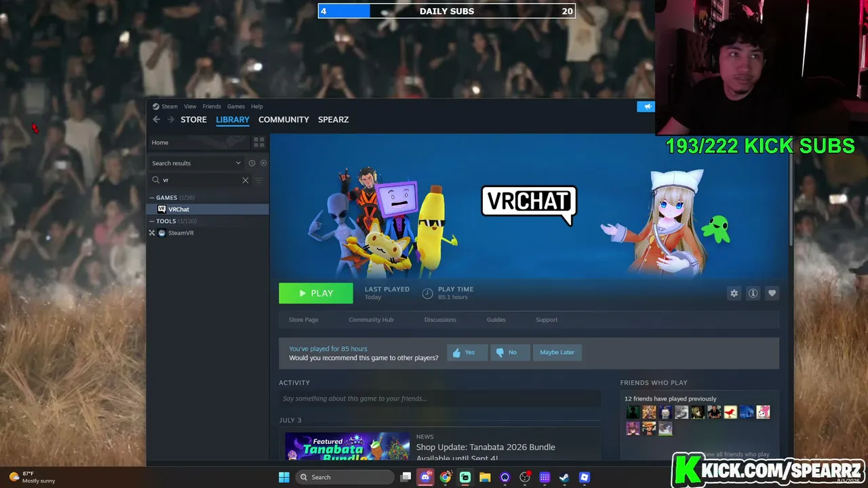Open the VRChat Store Page link

[x=303, y=320]
